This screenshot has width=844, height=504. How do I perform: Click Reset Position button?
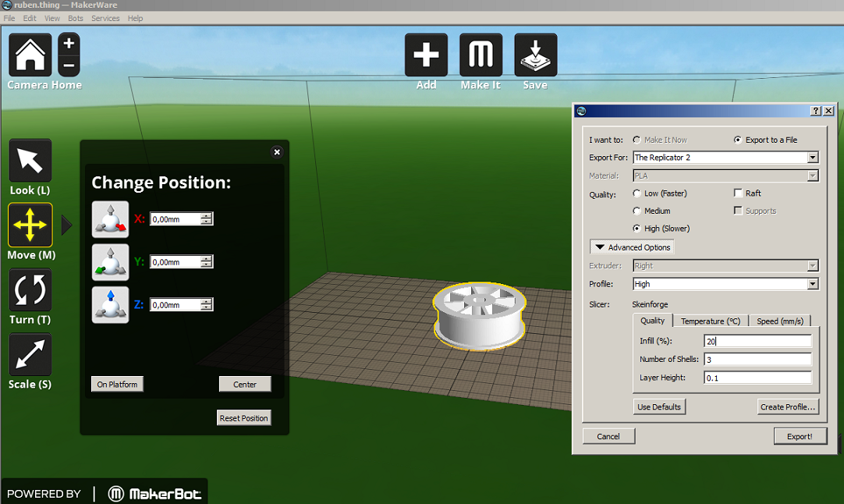pyautogui.click(x=244, y=418)
